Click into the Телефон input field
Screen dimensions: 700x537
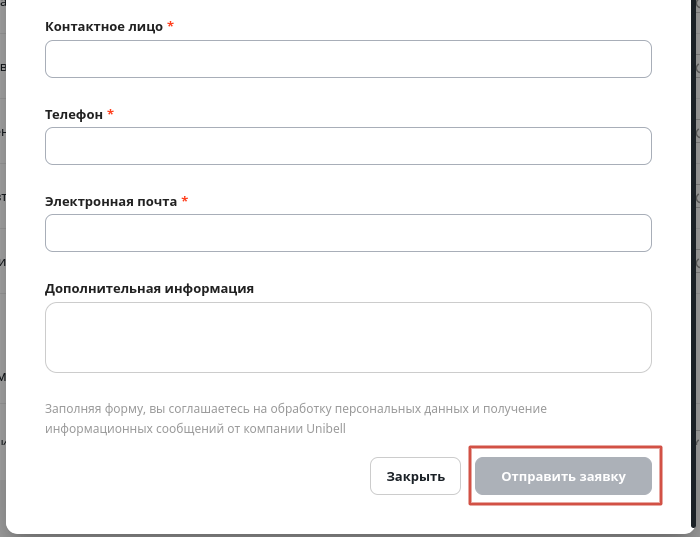(348, 146)
